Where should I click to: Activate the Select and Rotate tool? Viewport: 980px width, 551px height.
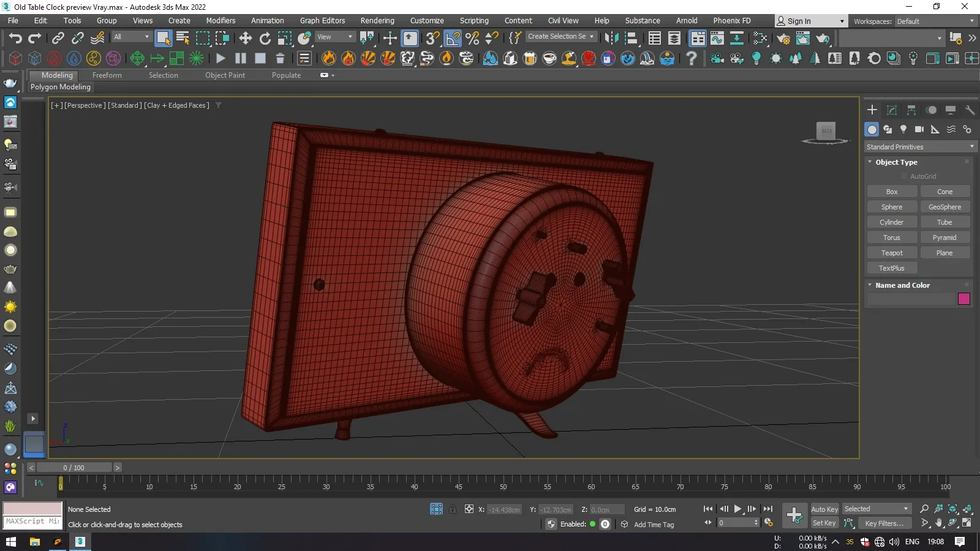[x=265, y=39]
